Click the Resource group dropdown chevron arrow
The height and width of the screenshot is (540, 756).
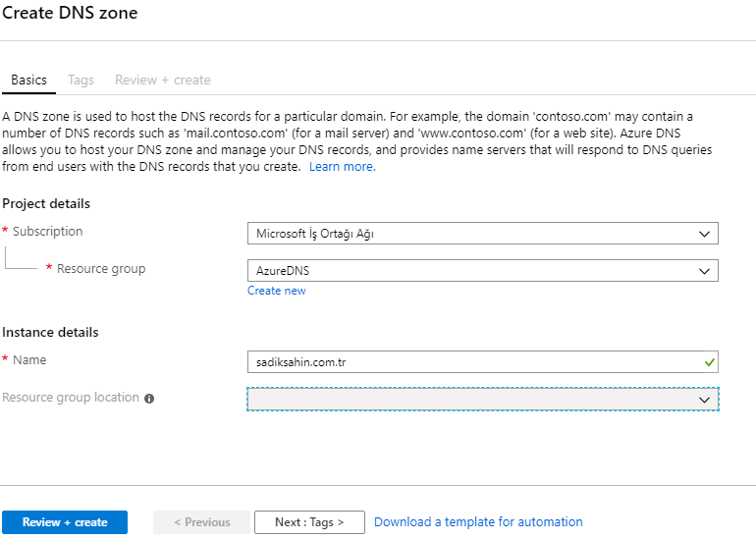(x=704, y=271)
